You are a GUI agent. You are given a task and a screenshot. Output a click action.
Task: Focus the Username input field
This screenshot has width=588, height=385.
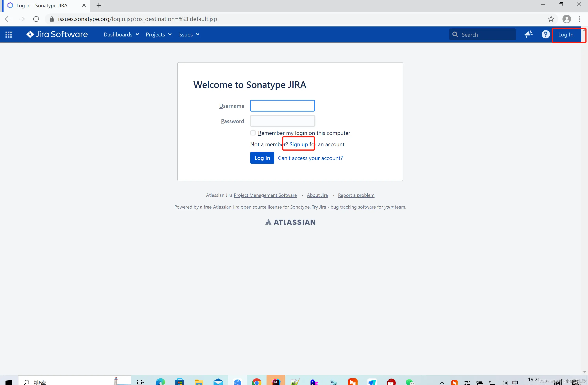pos(282,106)
